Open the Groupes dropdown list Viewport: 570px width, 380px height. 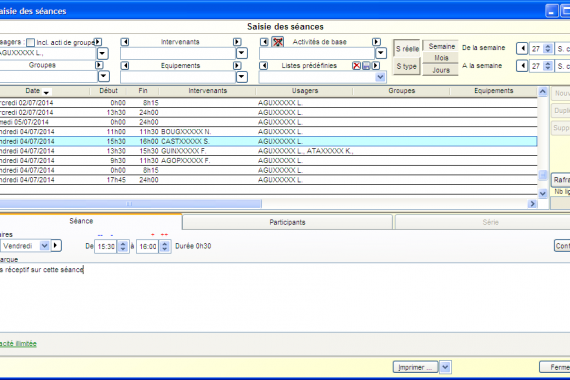click(104, 76)
